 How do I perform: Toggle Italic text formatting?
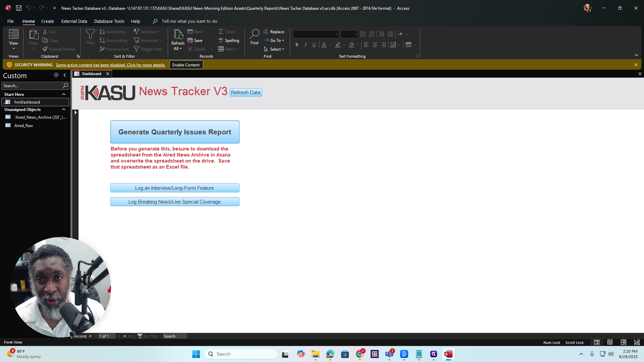(x=306, y=45)
